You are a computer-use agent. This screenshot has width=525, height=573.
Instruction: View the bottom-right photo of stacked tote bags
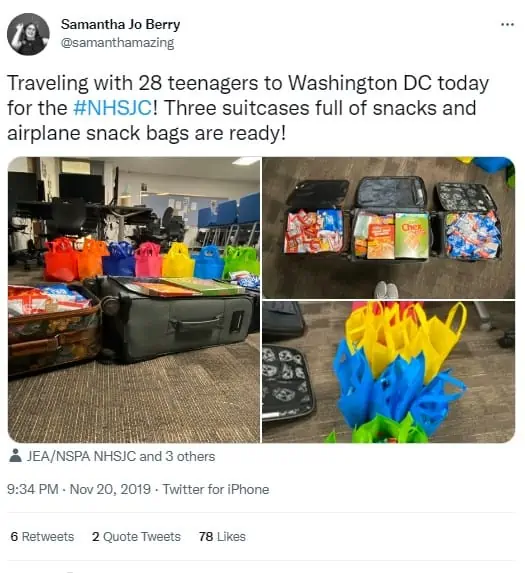(389, 372)
